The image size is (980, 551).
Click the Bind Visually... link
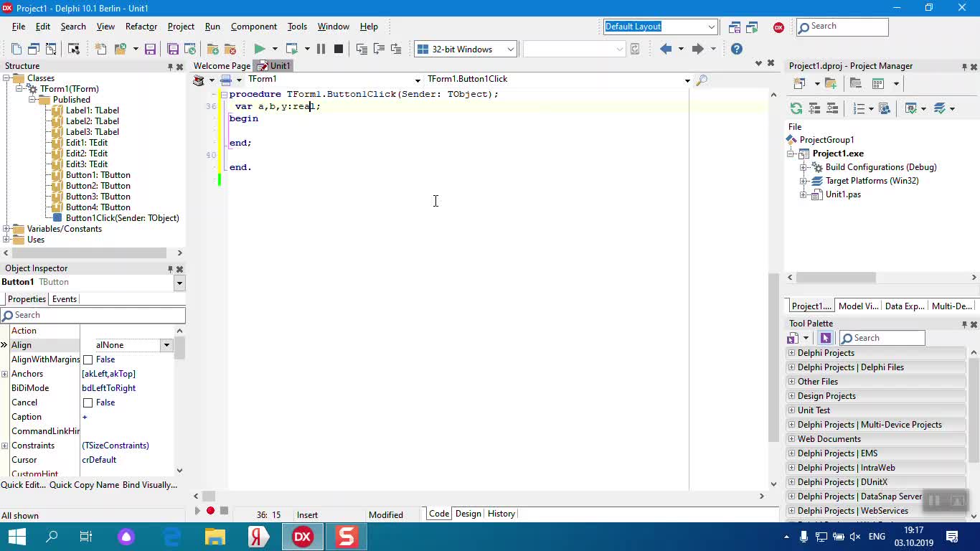[x=150, y=485]
